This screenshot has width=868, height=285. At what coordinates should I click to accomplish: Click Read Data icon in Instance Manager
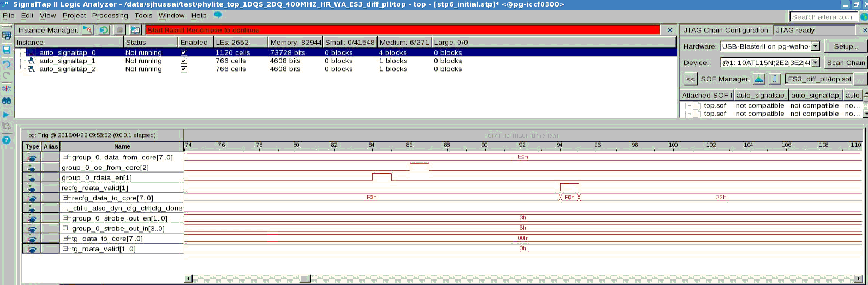pyautogui.click(x=135, y=30)
